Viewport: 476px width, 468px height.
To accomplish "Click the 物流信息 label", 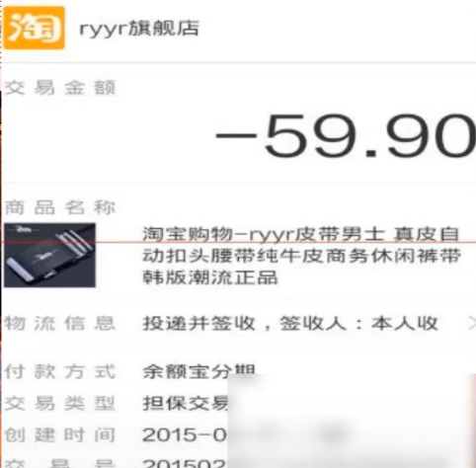I will coord(60,323).
